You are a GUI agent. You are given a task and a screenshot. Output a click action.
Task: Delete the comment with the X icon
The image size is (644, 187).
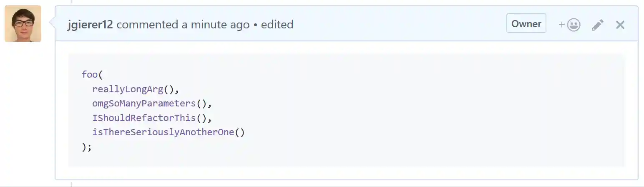620,25
